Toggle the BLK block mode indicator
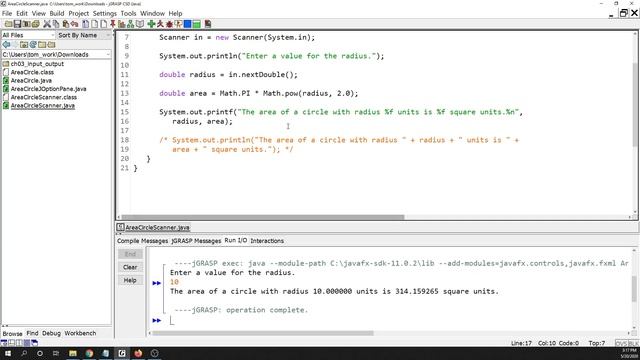This screenshot has height=360, width=640. tap(633, 343)
